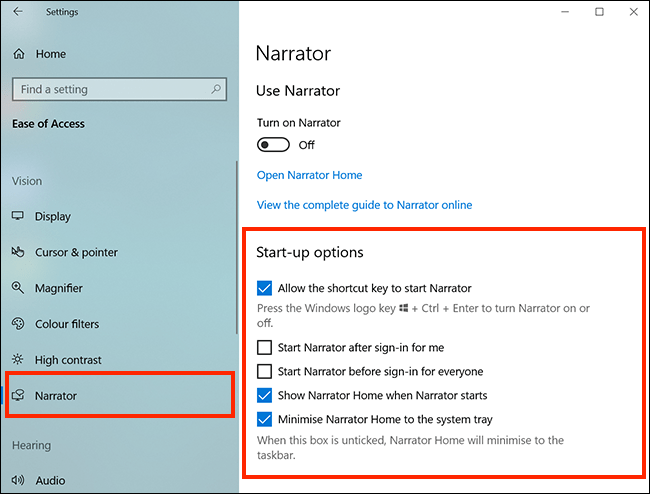Select the Cursor & pointer icon

coord(18,252)
